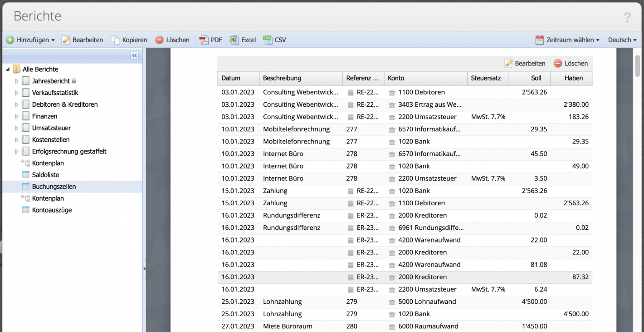
Task: Export the report as CSV
Action: pos(275,40)
